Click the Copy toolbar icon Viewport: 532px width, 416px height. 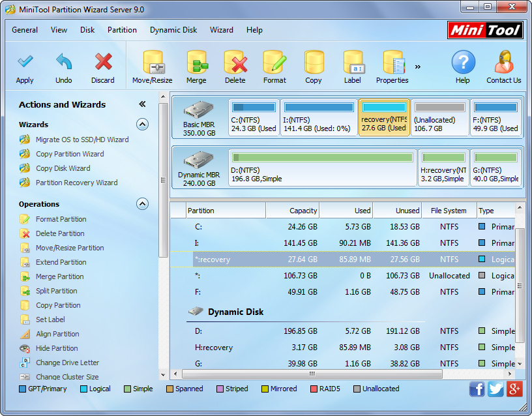tap(314, 63)
